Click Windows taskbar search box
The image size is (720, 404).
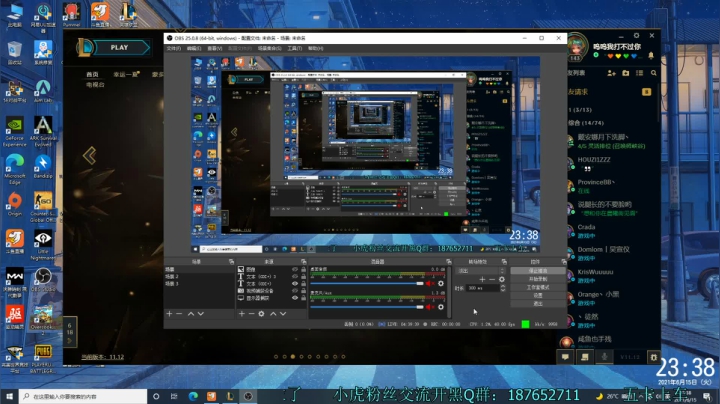point(83,396)
